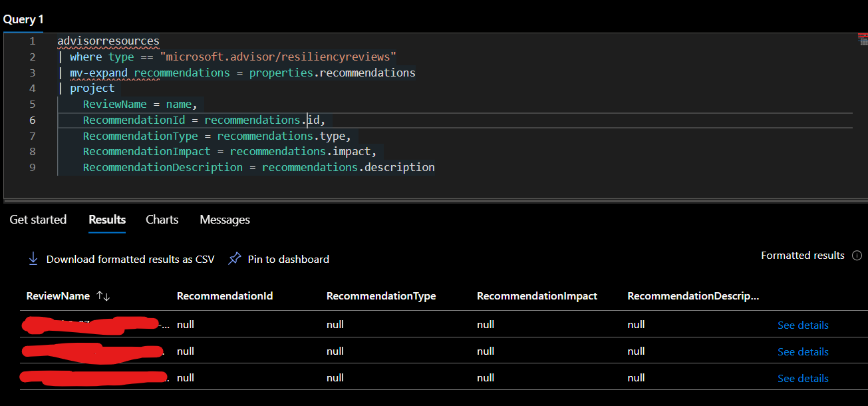Click the mv-expand recommendations line
This screenshot has width=868, height=406.
(x=236, y=73)
